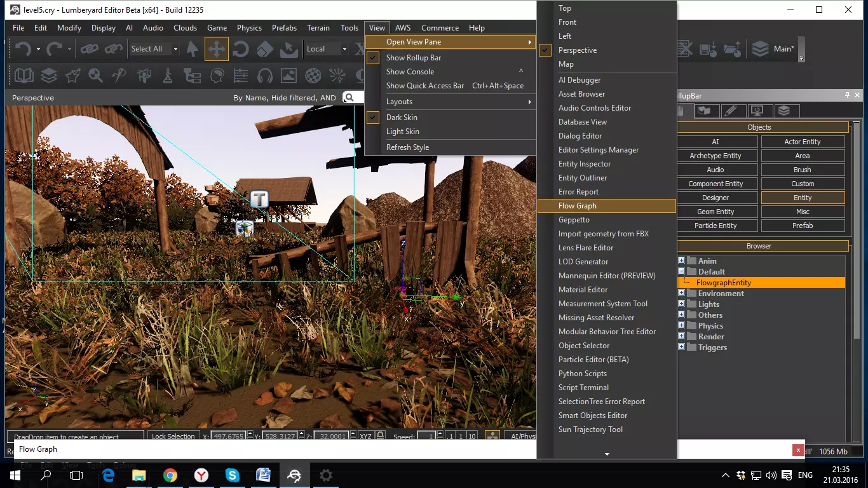Open Flow Graph from view pane list
The width and height of the screenshot is (868, 488).
pos(577,206)
